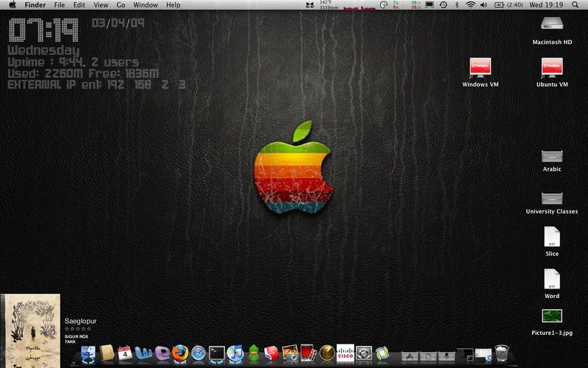Open the Finder menu
The width and height of the screenshot is (588, 368).
[35, 5]
